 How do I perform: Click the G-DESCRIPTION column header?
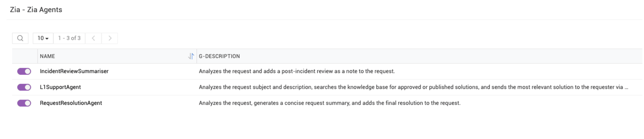point(219,56)
